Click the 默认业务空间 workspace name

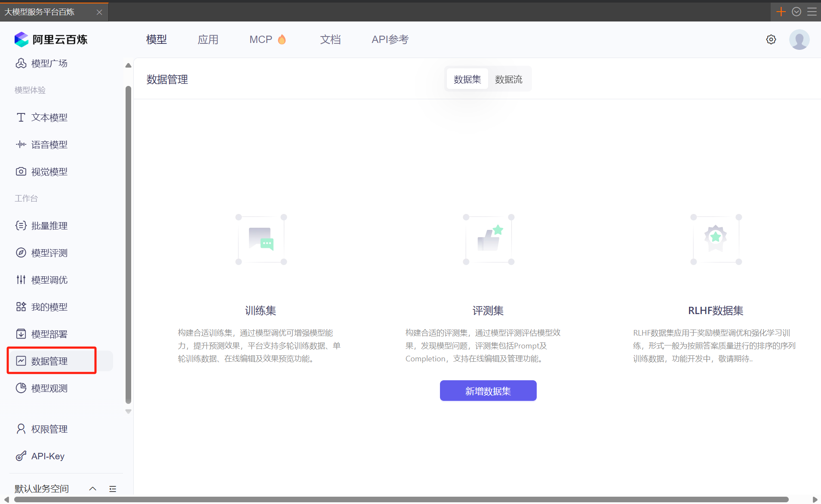[42, 489]
